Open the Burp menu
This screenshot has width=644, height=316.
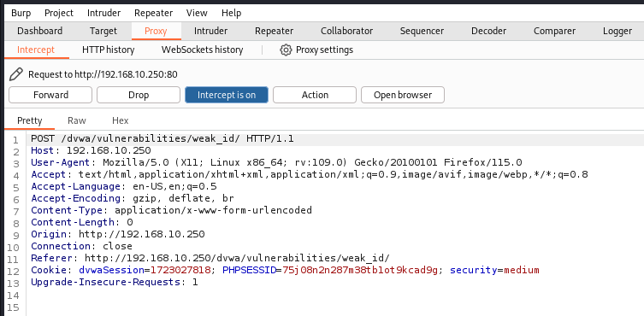21,13
